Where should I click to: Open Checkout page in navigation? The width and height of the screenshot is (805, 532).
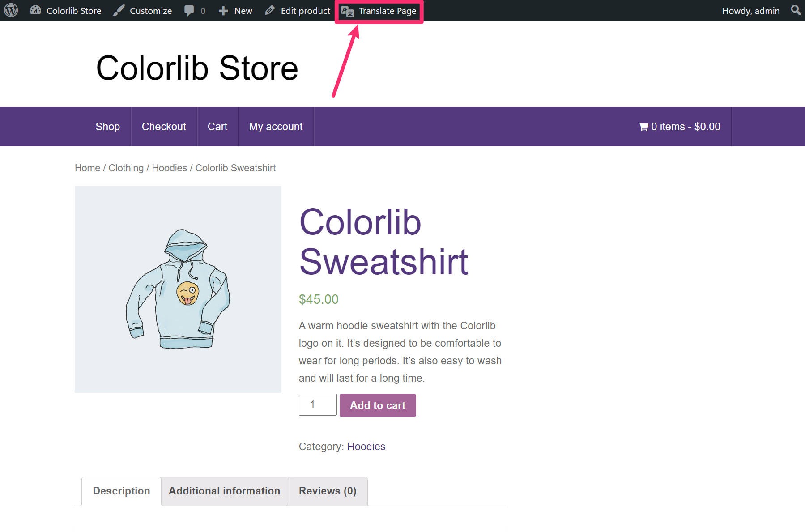(164, 127)
